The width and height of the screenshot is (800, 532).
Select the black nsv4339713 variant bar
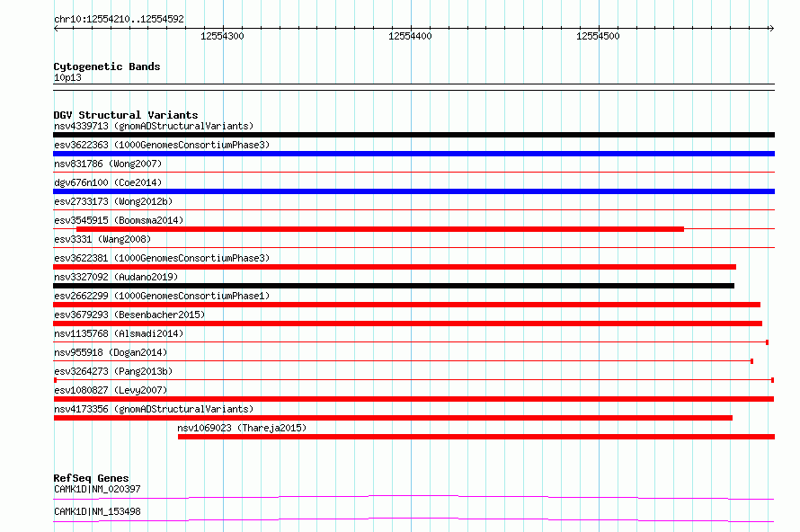coord(413,135)
